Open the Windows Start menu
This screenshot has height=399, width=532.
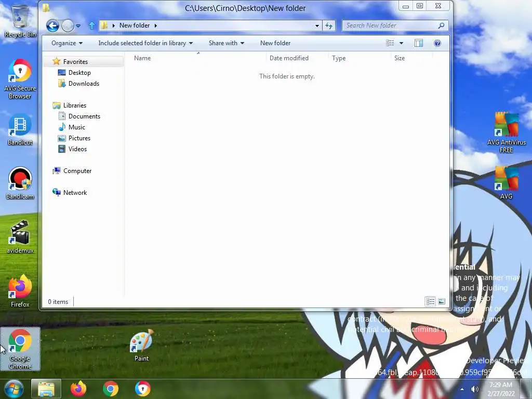click(x=14, y=389)
